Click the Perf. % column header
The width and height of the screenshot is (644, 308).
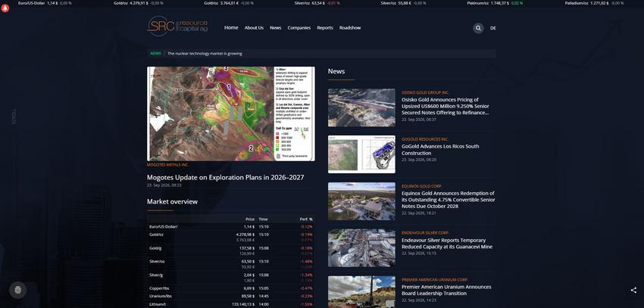point(306,219)
